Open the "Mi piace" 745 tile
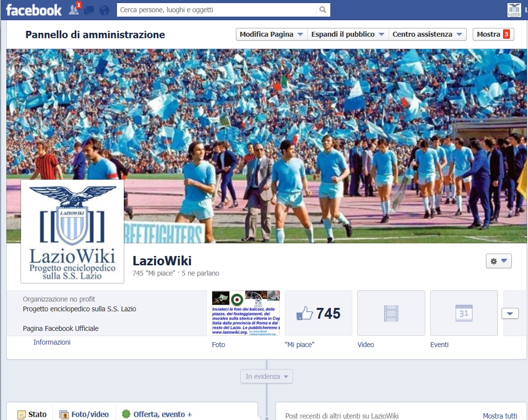The height and width of the screenshot is (420, 528). 318,313
